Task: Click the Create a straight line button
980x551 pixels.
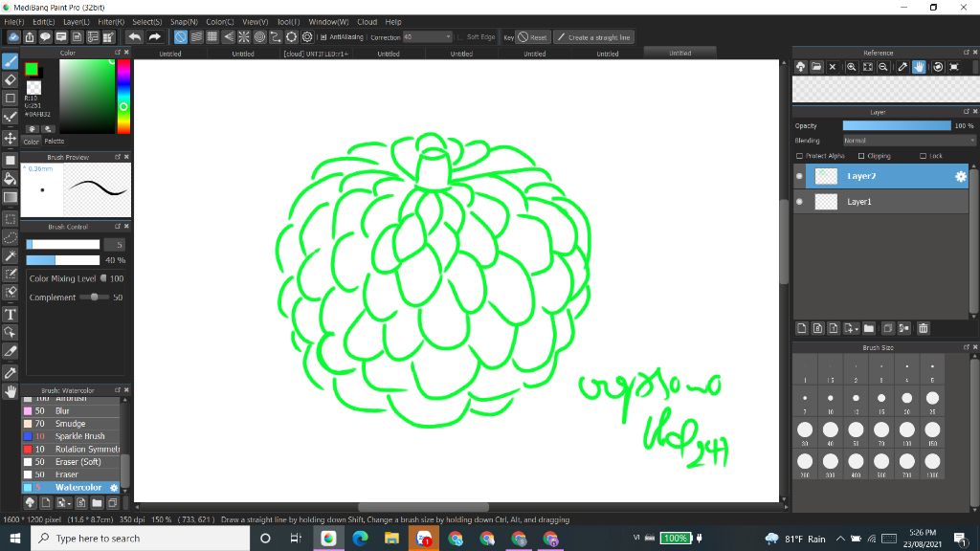Action: [593, 37]
